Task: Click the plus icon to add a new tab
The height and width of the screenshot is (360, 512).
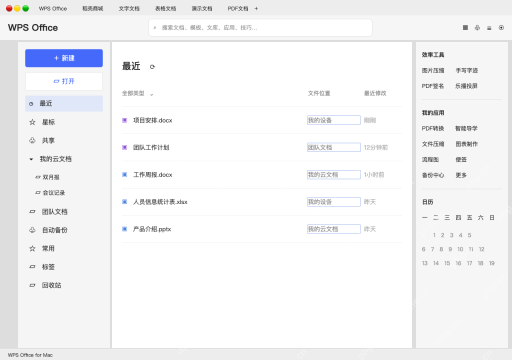Action: pos(256,9)
